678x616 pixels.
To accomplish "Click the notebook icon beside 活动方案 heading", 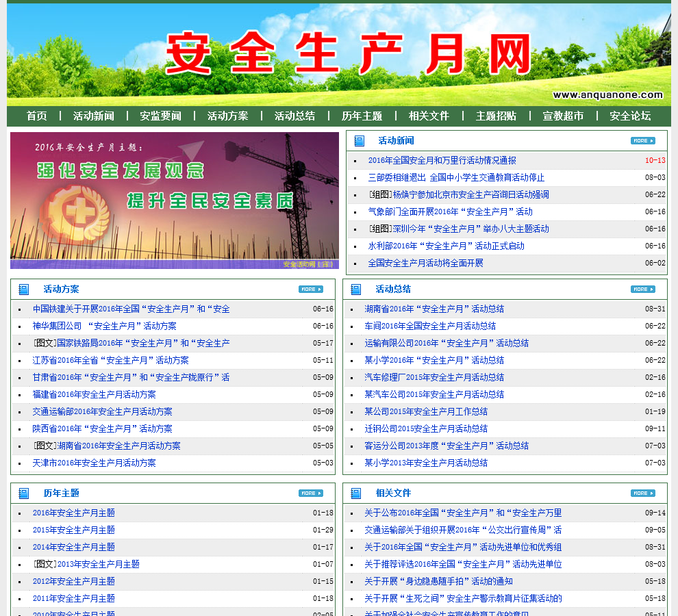I will pyautogui.click(x=23, y=290).
